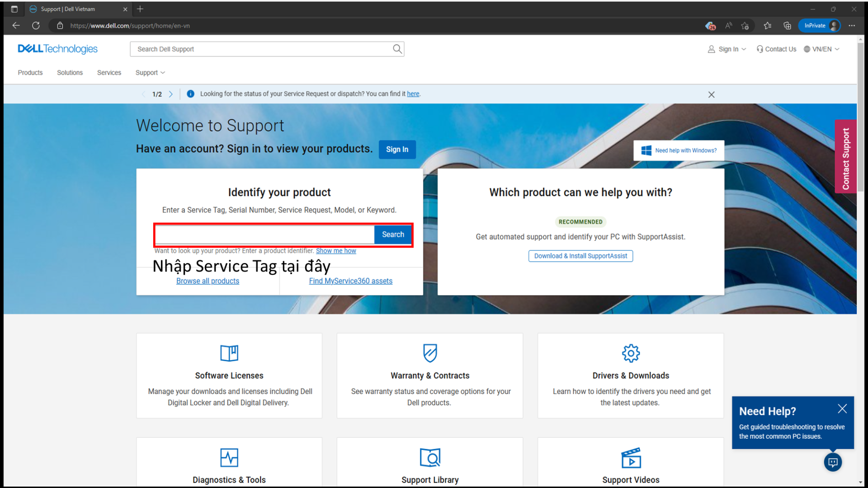This screenshot has width=868, height=488.
Task: Open Diagnostics & Tools heading
Action: (229, 480)
